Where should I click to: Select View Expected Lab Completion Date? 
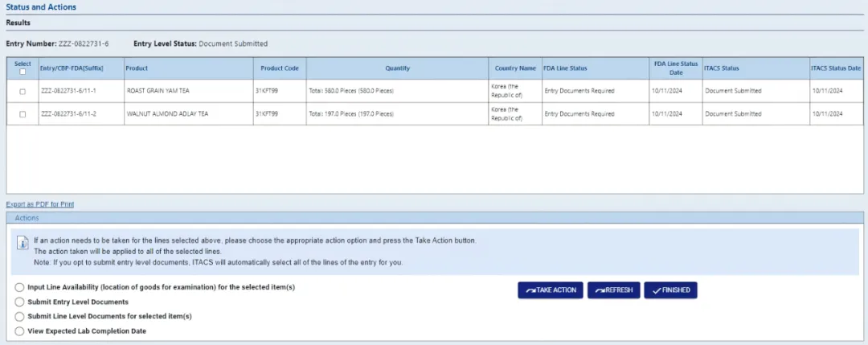click(20, 331)
